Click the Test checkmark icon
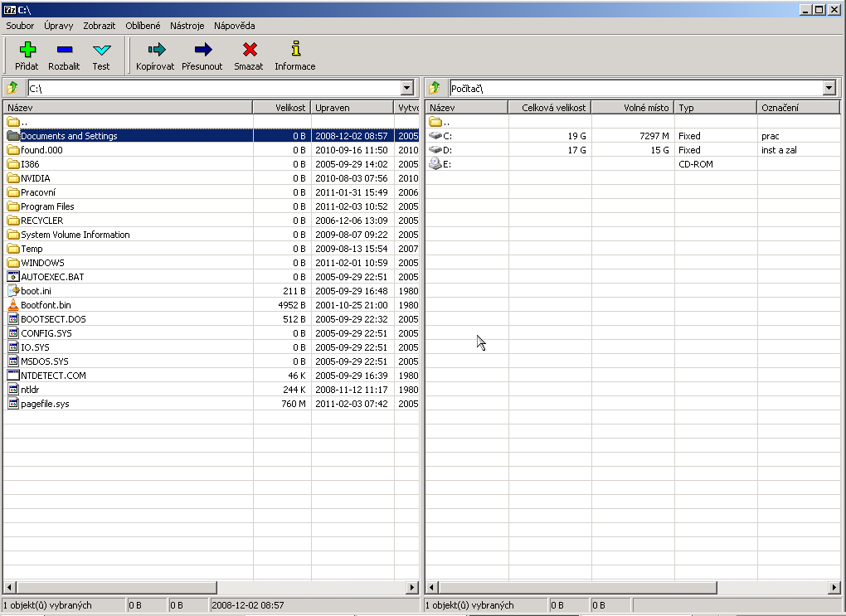The height and width of the screenshot is (616, 846). (101, 51)
